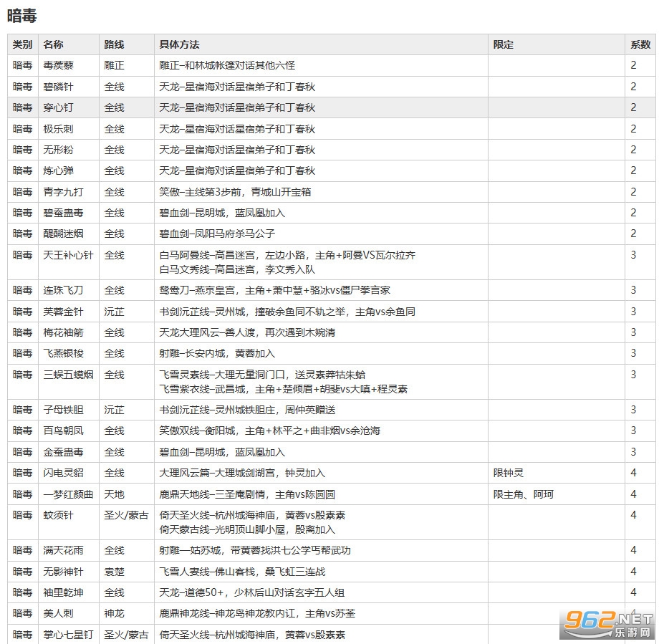Click 鸳鸯刀-燕京皇宫 method text
659x644 pixels.
[274, 290]
